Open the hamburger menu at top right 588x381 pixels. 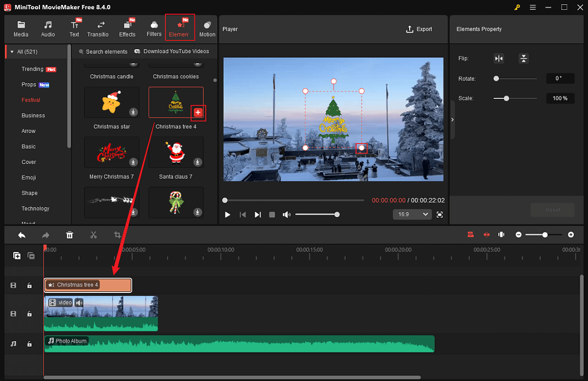(532, 7)
